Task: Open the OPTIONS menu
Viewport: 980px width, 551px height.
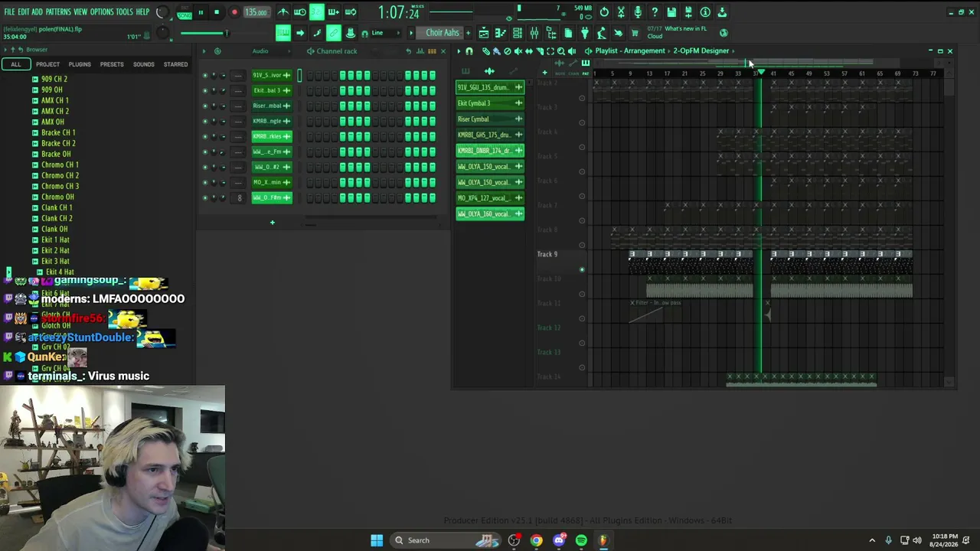Action: pyautogui.click(x=102, y=12)
